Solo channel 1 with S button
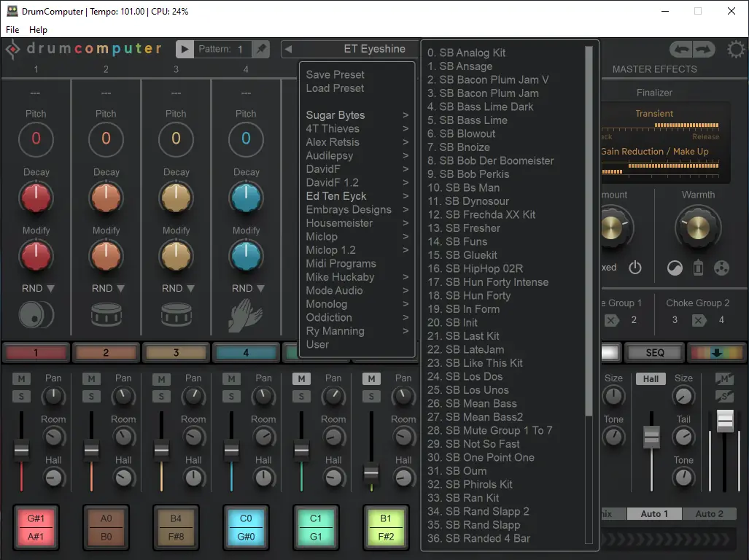The width and height of the screenshot is (749, 560). click(x=21, y=396)
